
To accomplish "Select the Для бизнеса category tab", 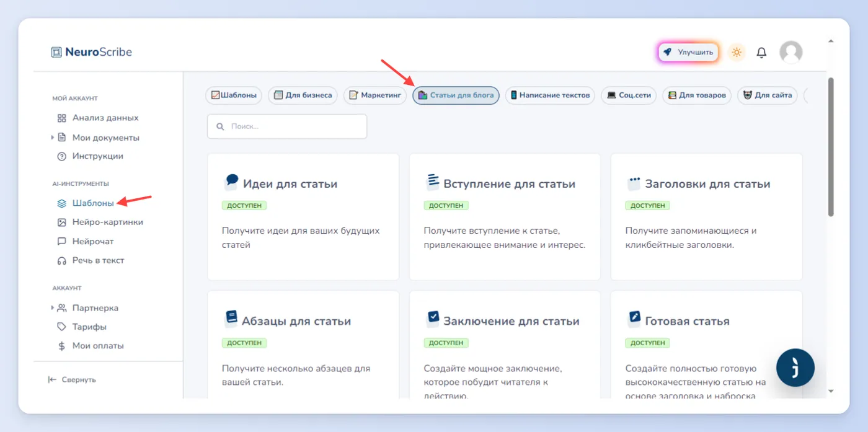I will [303, 95].
